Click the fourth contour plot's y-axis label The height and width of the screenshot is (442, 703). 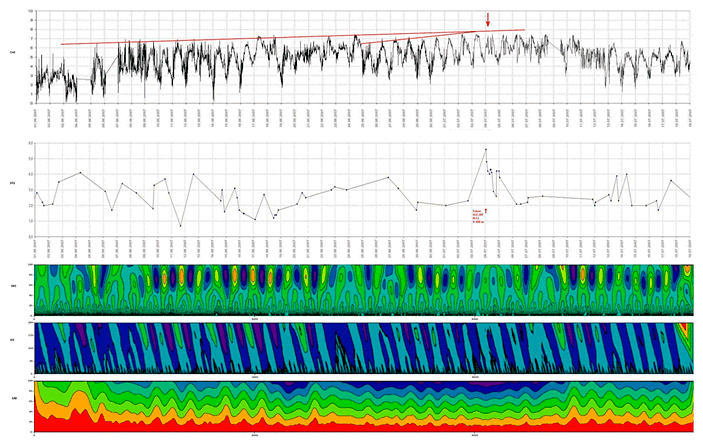(x=12, y=340)
